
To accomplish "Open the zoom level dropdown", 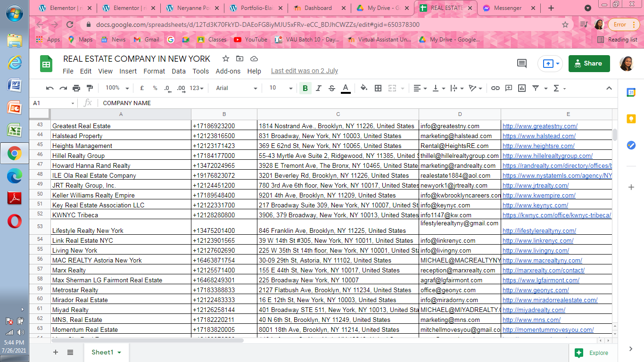I will [x=117, y=88].
